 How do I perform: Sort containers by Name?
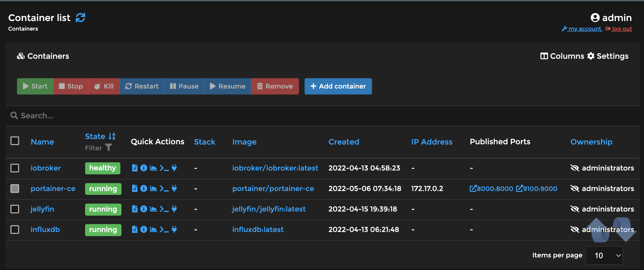pos(42,142)
